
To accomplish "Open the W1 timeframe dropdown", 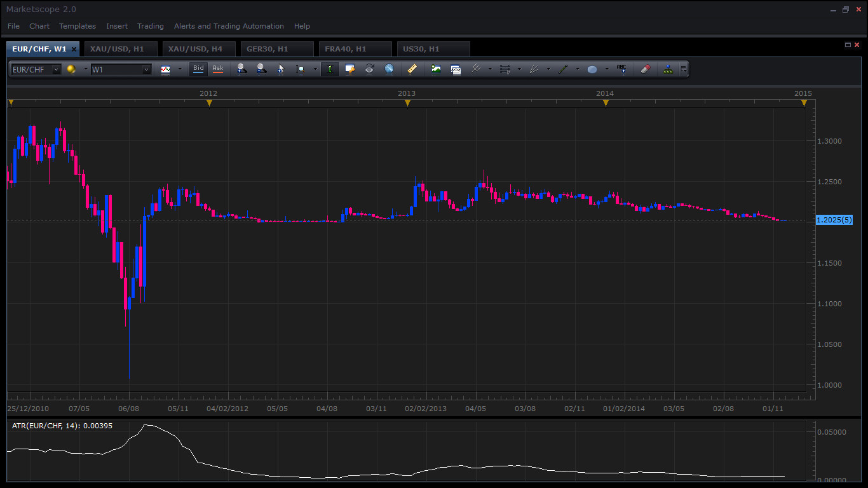I will click(x=146, y=69).
